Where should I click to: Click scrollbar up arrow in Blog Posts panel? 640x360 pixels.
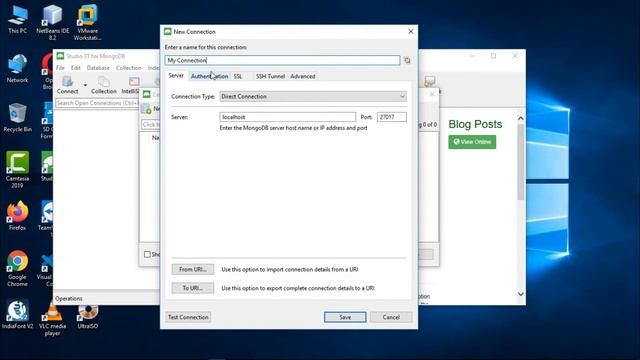click(x=521, y=118)
